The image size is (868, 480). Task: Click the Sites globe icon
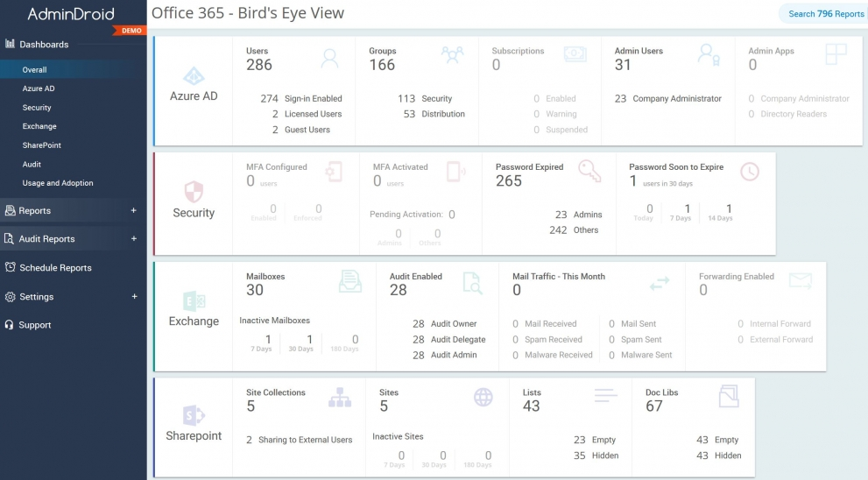(x=483, y=397)
